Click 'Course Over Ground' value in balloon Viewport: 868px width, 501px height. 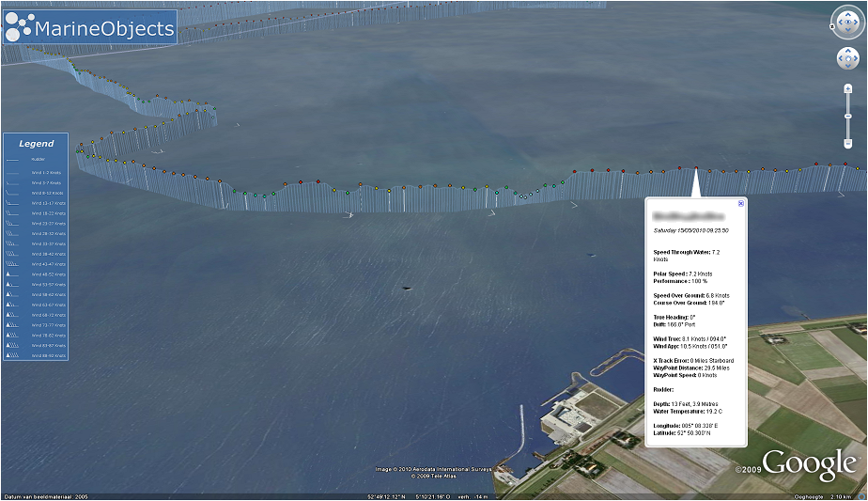(x=717, y=303)
